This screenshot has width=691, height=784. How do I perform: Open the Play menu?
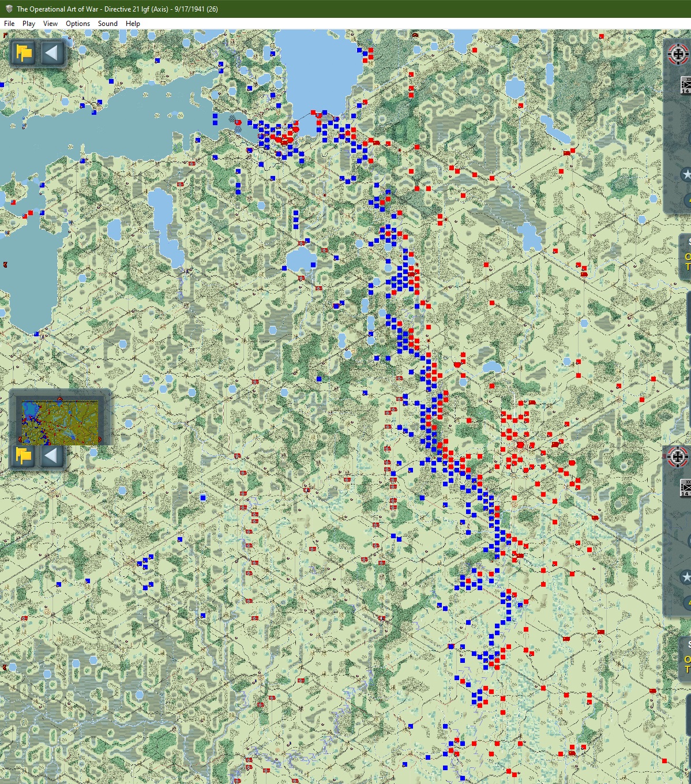tap(29, 24)
